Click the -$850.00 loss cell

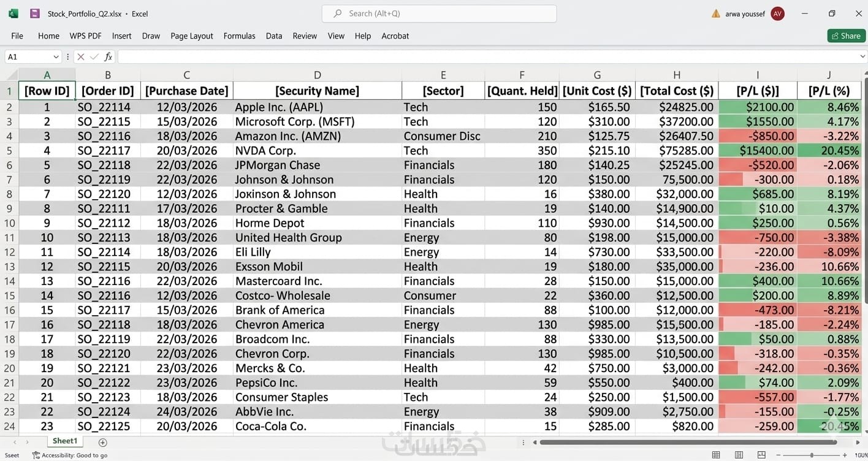(x=758, y=136)
